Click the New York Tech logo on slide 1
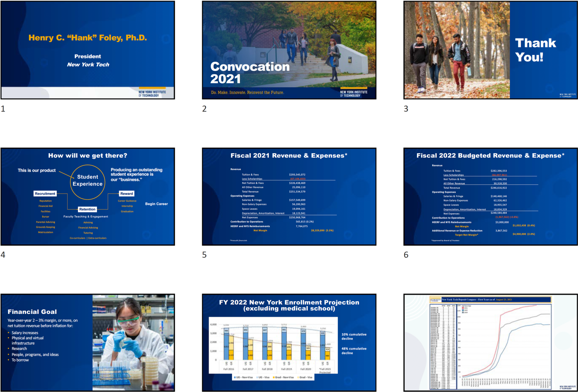 click(x=152, y=93)
